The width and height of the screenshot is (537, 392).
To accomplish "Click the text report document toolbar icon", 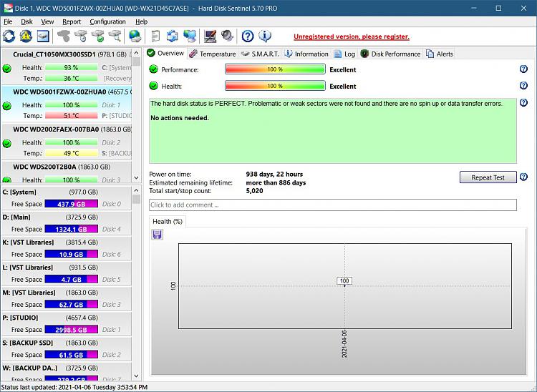I will point(156,36).
